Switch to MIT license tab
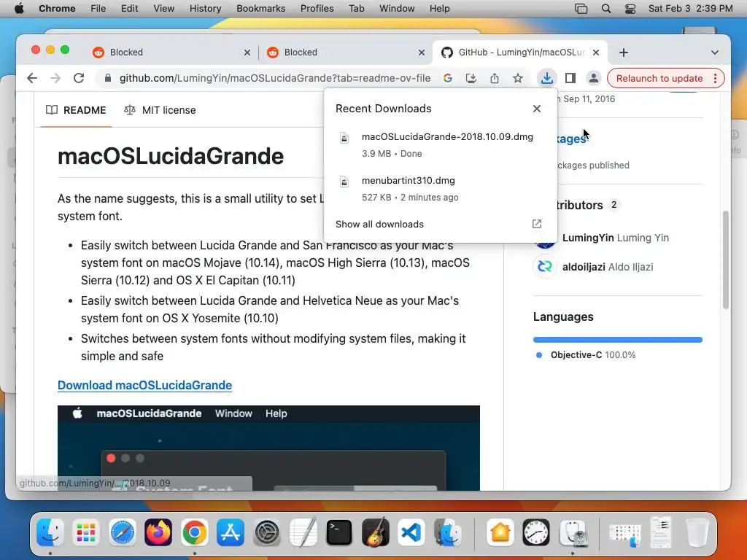This screenshot has height=560, width=747. coord(160,110)
